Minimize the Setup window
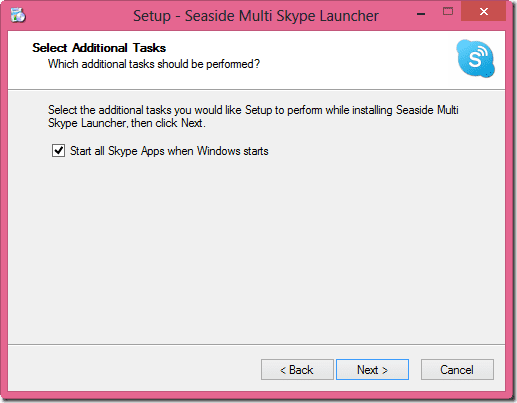 click(421, 14)
